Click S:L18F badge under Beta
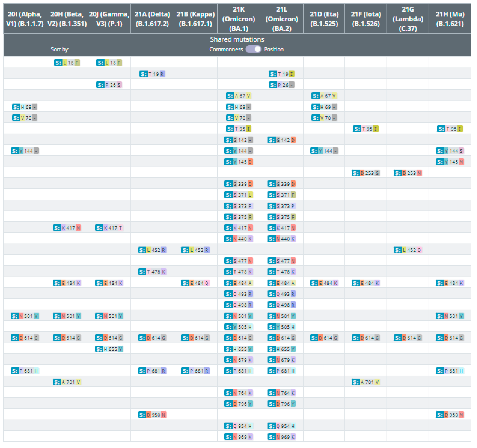This screenshot has height=448, width=477. coord(67,63)
